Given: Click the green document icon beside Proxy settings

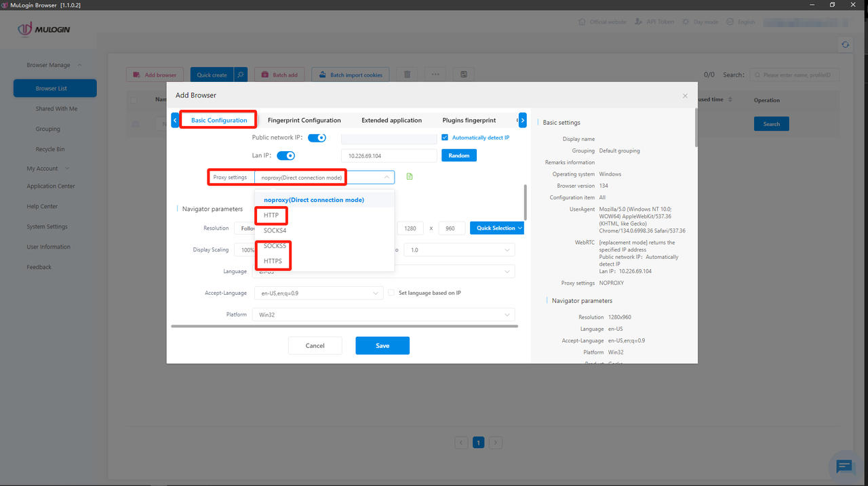Looking at the screenshot, I should (x=409, y=177).
